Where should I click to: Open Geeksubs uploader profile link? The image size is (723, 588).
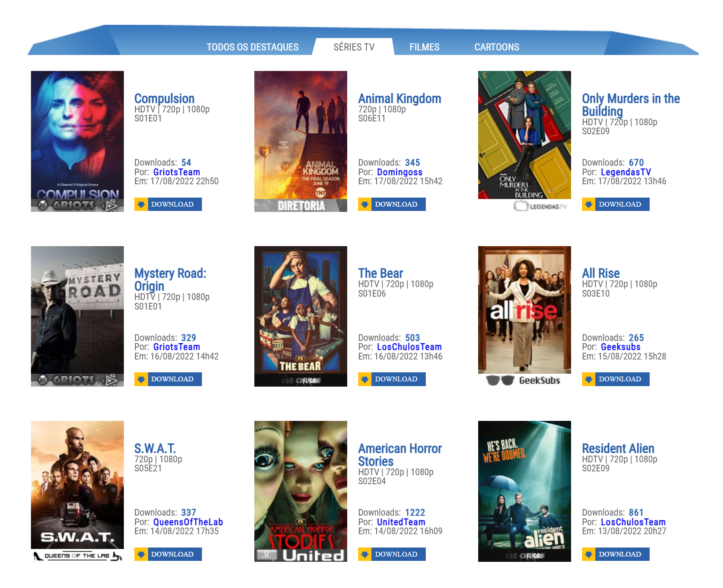pos(621,347)
